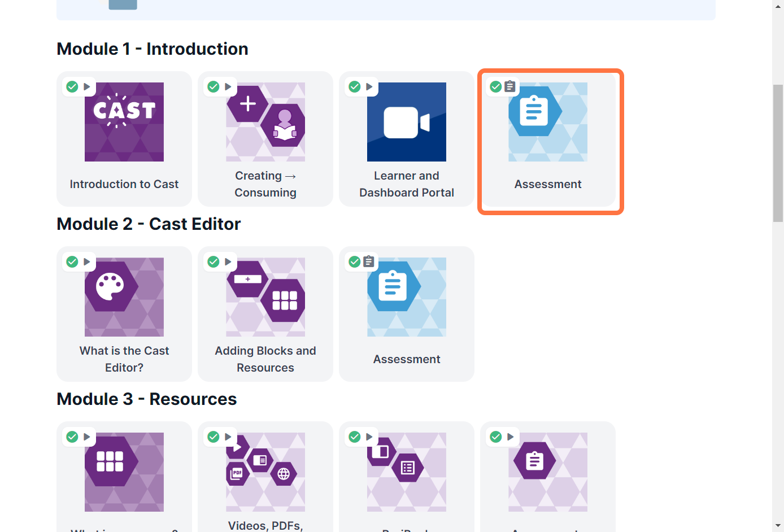Open the video camera thumbnail for Learner Portal
Viewport: 784px width, 532px height.
[407, 122]
